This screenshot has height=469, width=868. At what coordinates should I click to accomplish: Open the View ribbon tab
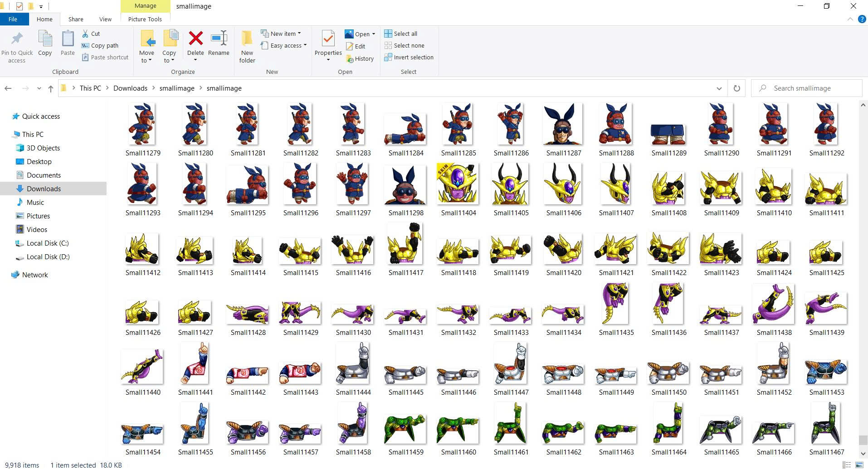105,19
